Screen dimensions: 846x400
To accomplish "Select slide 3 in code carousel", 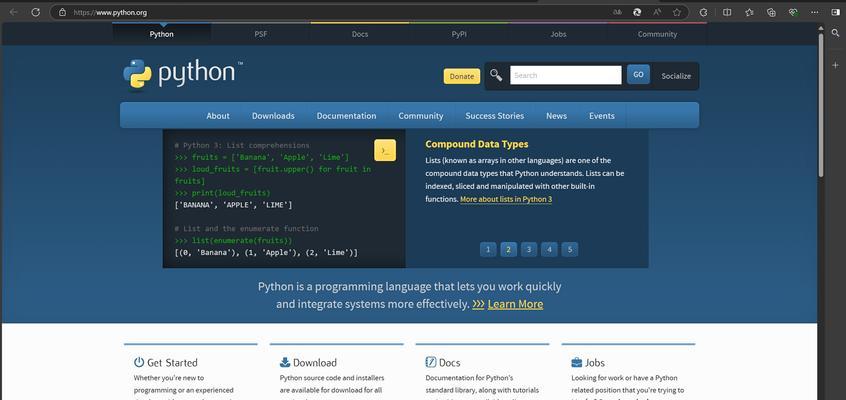I will 529,249.
